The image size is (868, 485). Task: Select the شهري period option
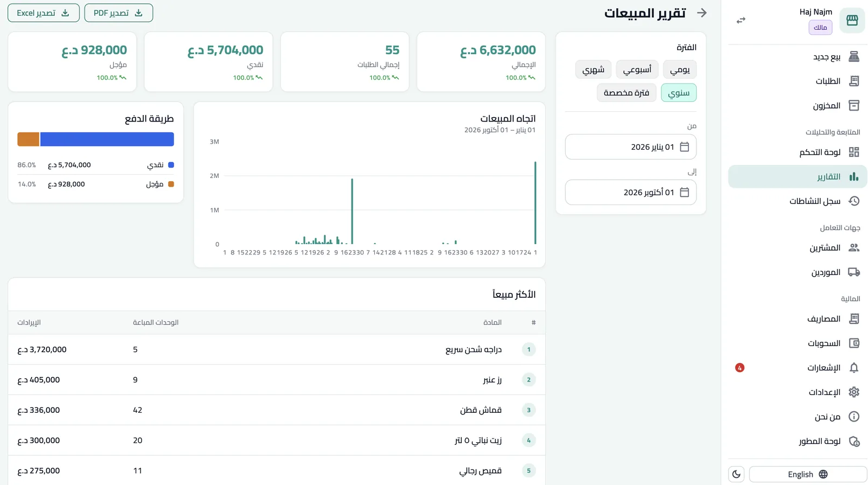[x=593, y=69]
